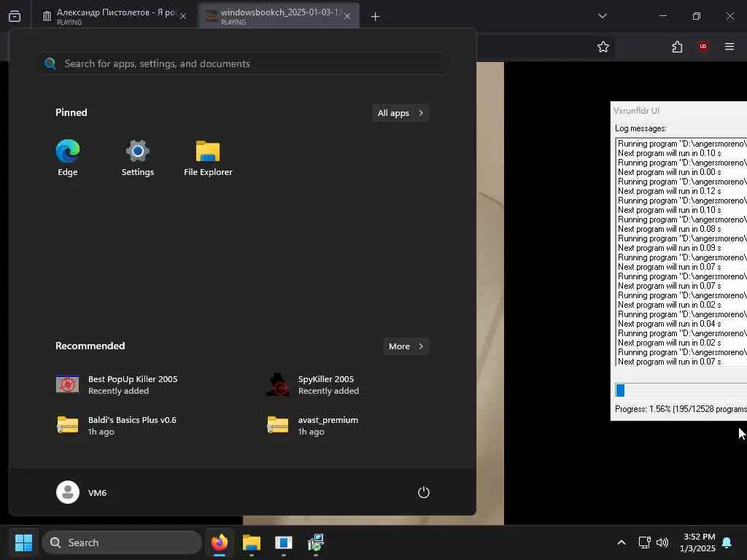Open avast_premium folder recommendation
This screenshot has height=560, width=747.
click(x=312, y=425)
